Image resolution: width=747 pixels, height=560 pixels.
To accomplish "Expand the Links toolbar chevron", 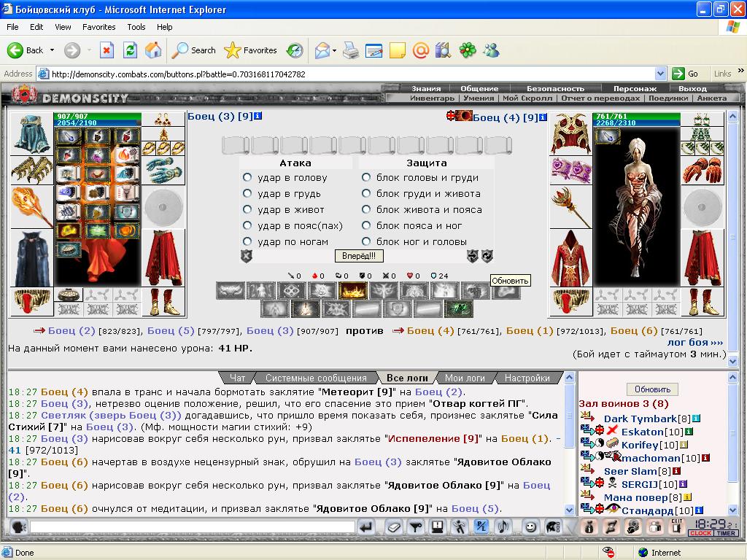I will click(x=741, y=71).
